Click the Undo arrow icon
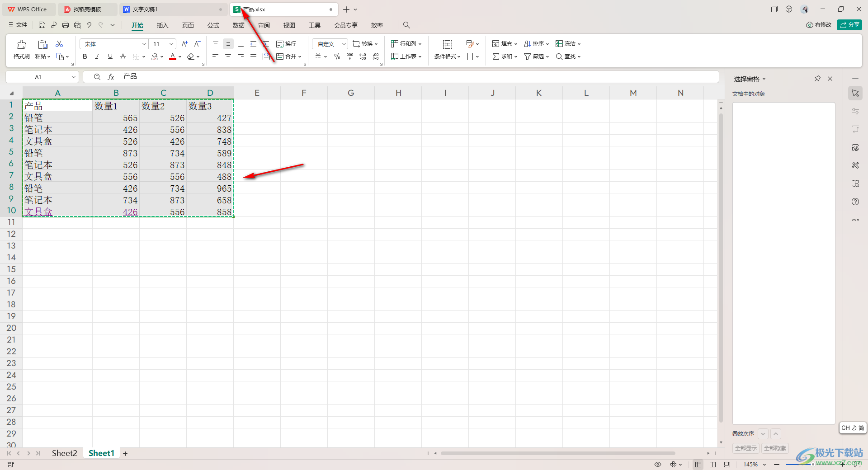868x470 pixels. 89,25
